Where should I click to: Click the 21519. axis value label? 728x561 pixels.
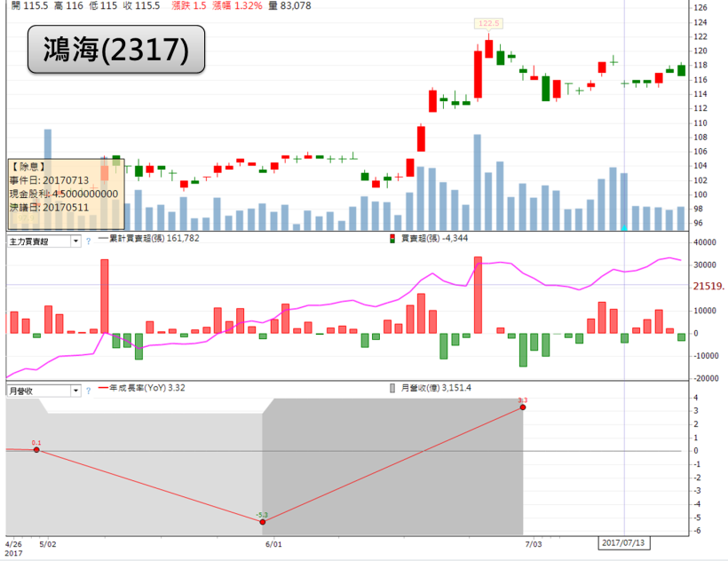709,287
